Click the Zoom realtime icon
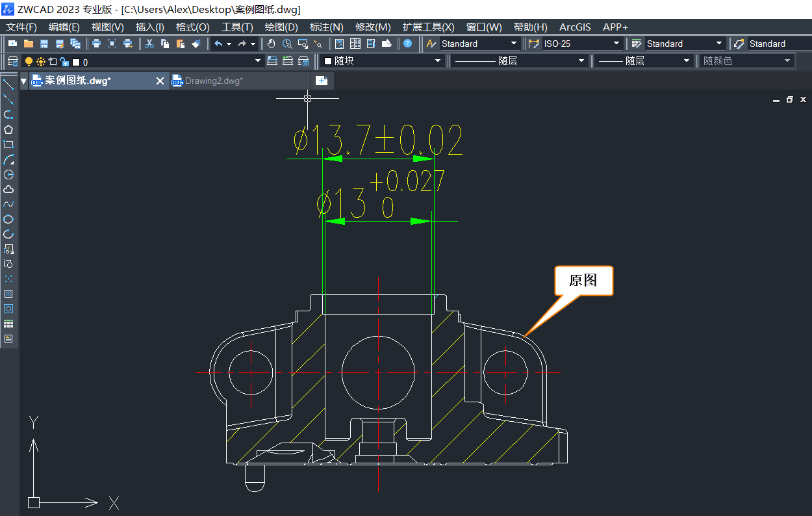Image resolution: width=812 pixels, height=516 pixels. (x=287, y=44)
